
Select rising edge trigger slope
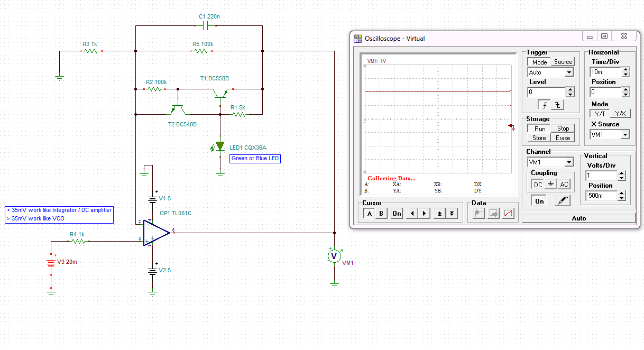point(545,105)
